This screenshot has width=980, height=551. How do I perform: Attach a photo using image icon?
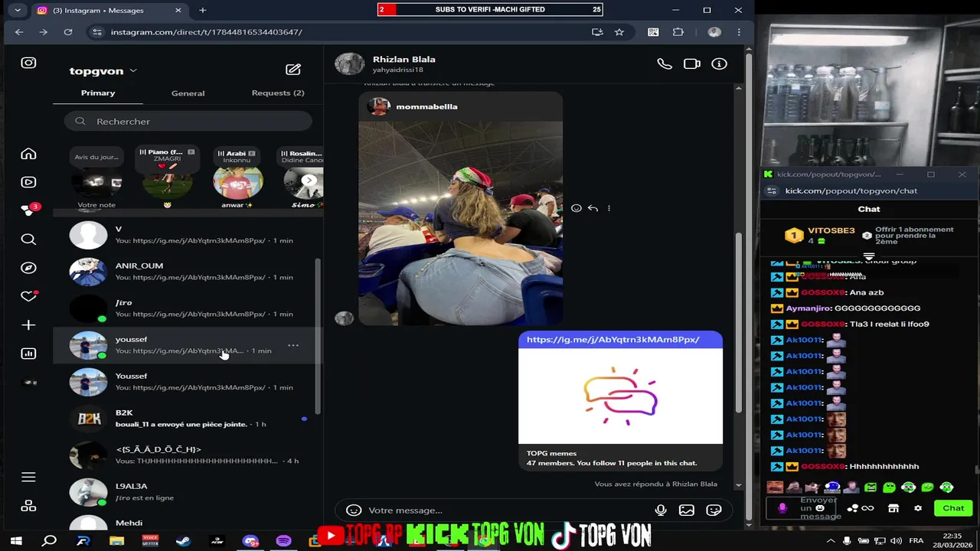point(687,510)
